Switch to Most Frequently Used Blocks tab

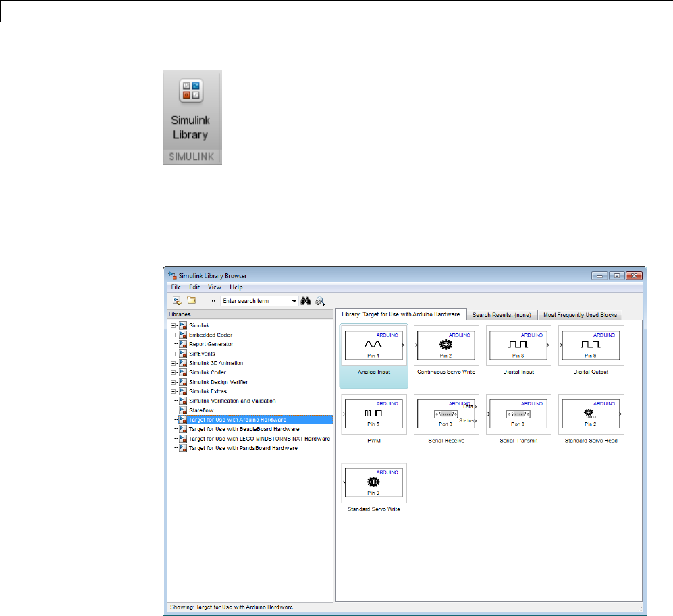click(581, 315)
